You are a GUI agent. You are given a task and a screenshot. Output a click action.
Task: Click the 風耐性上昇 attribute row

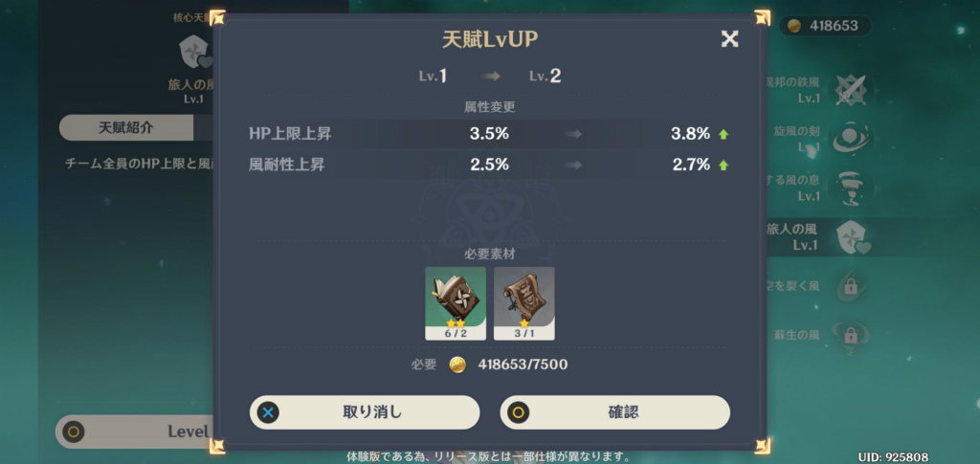point(489,165)
